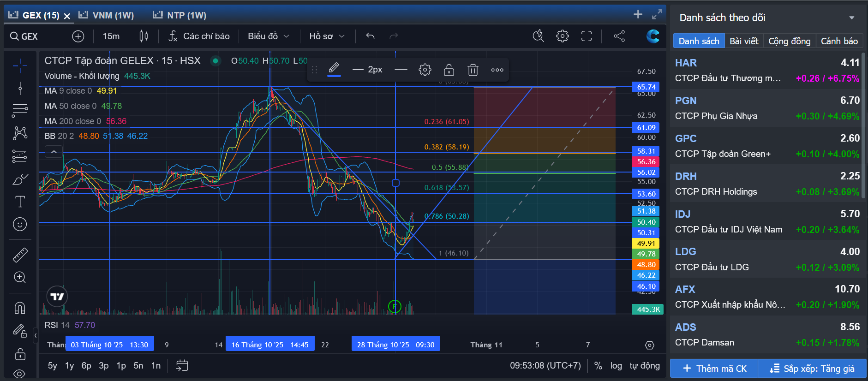Screen dimensions: 868x381
Task: Change the drawing line color
Action: [x=334, y=70]
